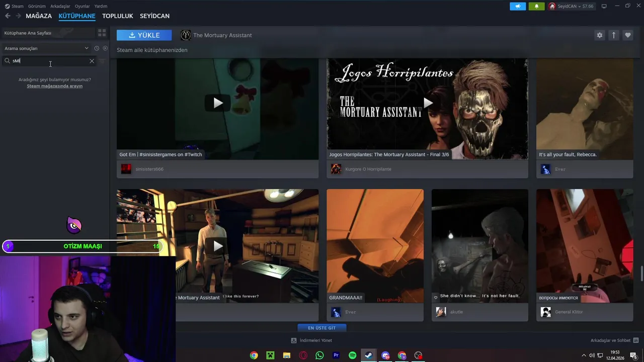This screenshot has height=362, width=644.
Task: Open the Yardım menu
Action: tap(101, 6)
